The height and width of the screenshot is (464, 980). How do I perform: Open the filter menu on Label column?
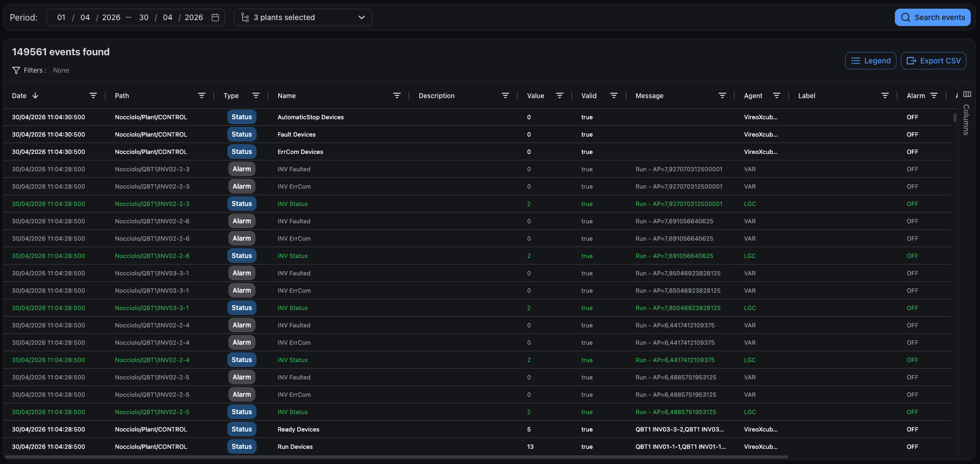(x=885, y=95)
